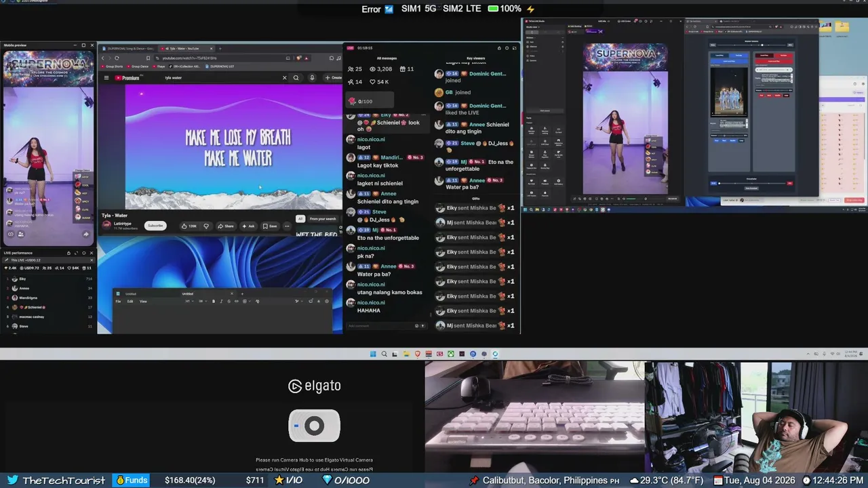
Task: Reload the page in the browser
Action: point(117,58)
